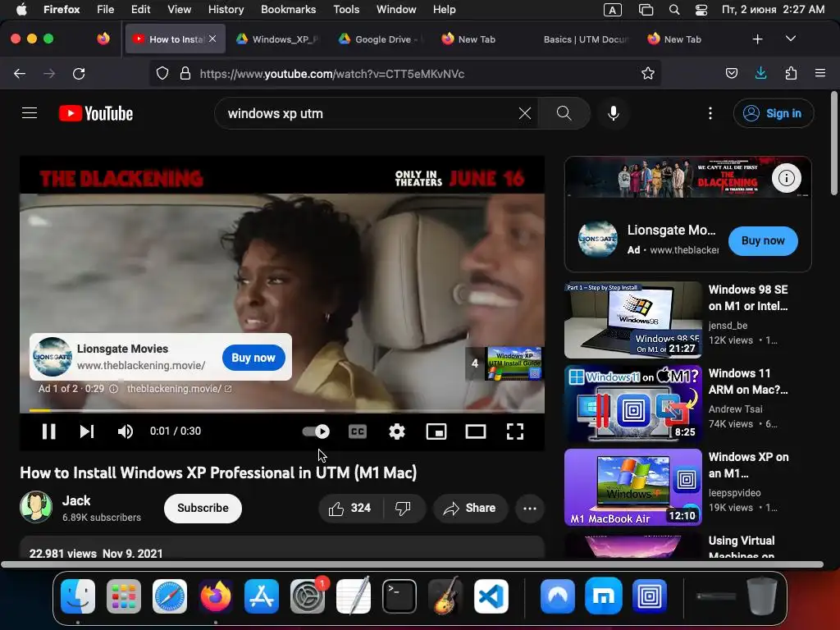Click the Sign in button
Viewport: 840px width, 630px height.
[x=774, y=113]
